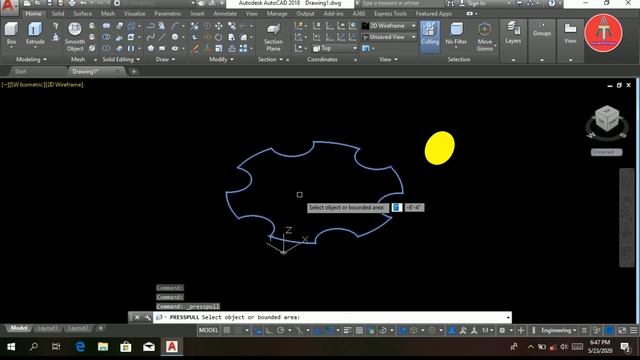Choose the Spline tool in Draw panel

[x=151, y=37]
